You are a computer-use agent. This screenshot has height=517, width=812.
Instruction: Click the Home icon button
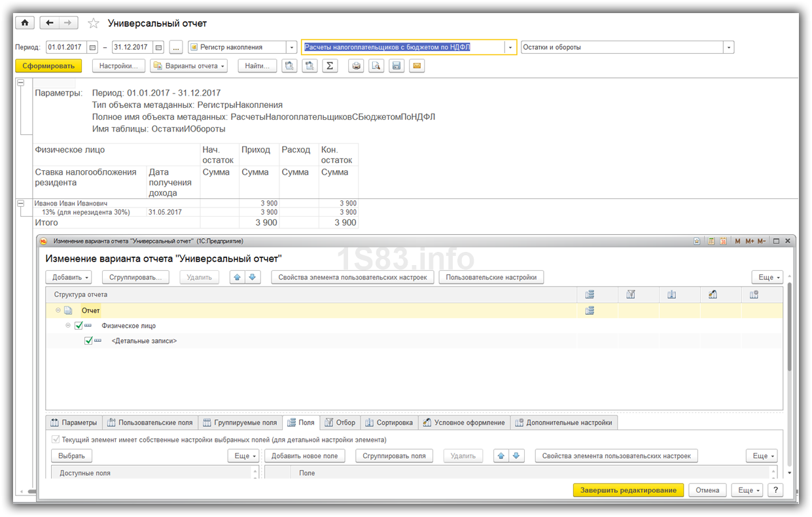pos(25,23)
